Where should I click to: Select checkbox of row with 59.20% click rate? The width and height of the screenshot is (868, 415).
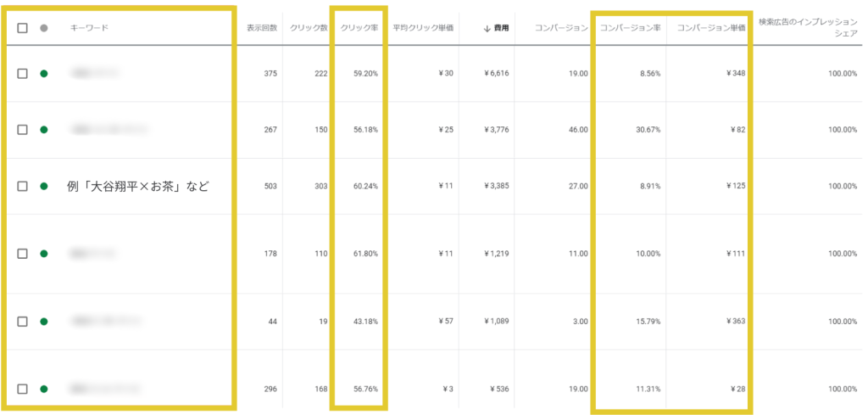(23, 74)
